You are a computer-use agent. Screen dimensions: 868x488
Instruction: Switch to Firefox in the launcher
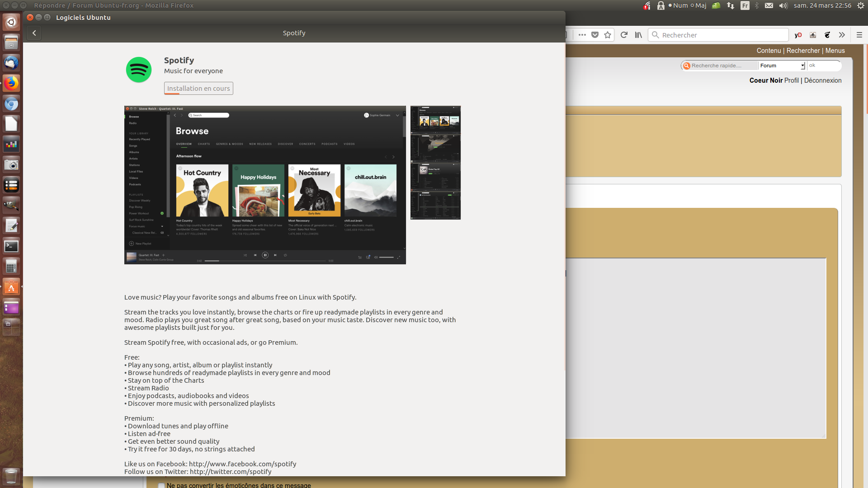pos(11,83)
